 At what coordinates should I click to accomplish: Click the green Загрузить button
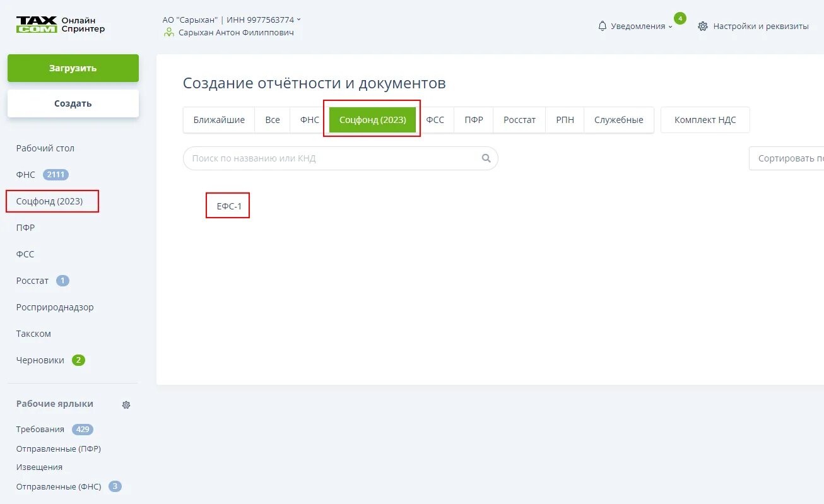(73, 68)
